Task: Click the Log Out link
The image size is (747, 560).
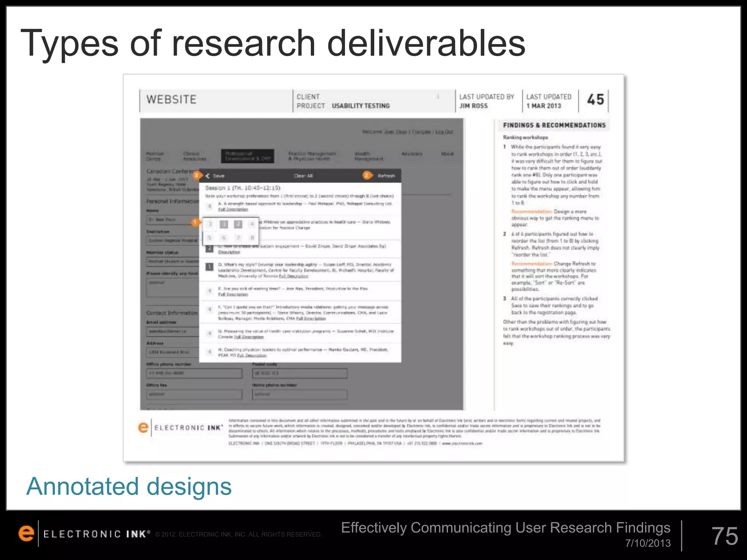Action: pos(444,132)
